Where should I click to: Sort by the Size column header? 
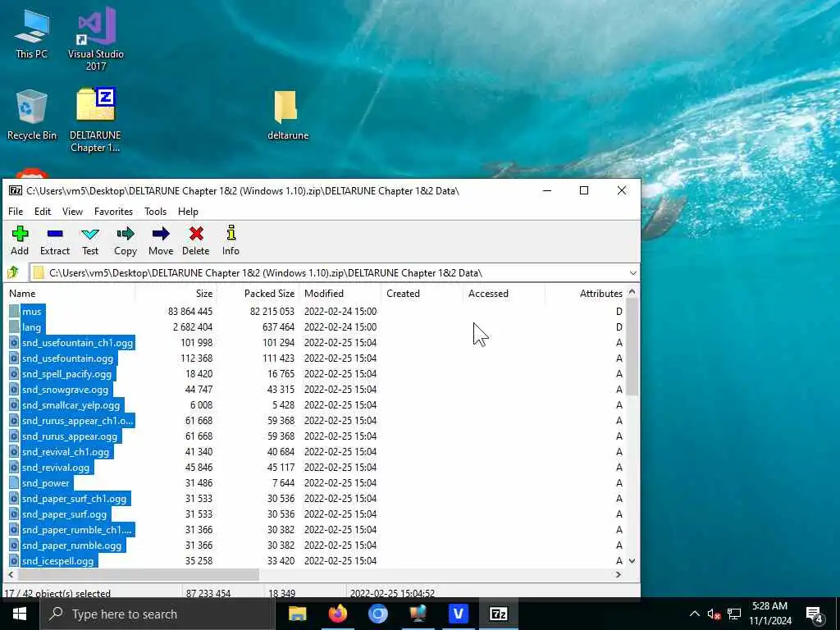(176, 294)
